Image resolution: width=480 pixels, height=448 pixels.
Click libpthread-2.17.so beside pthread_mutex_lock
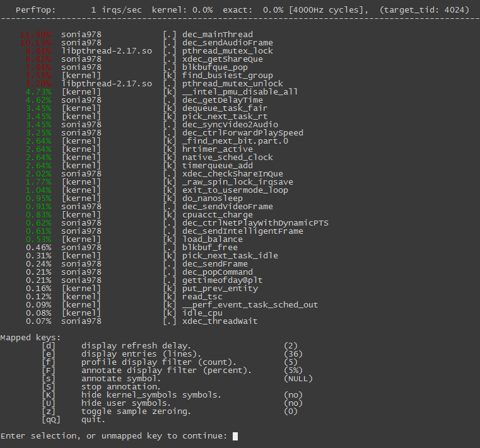pos(107,51)
